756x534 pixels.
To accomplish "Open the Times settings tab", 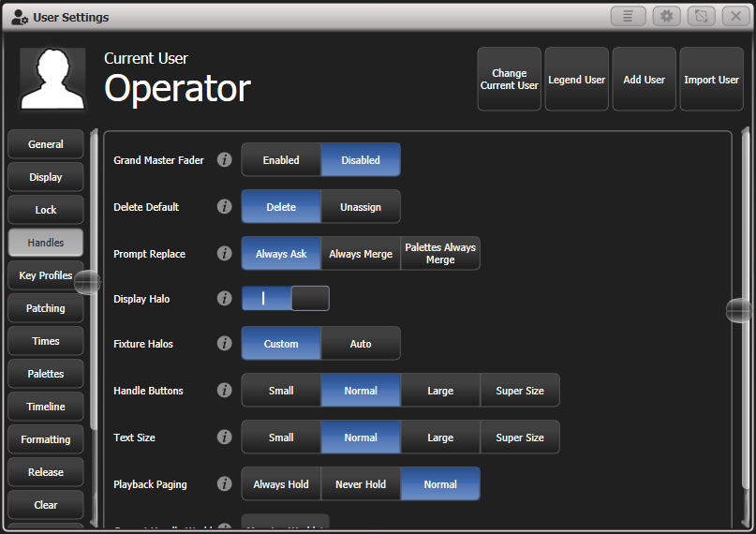I will (x=45, y=340).
